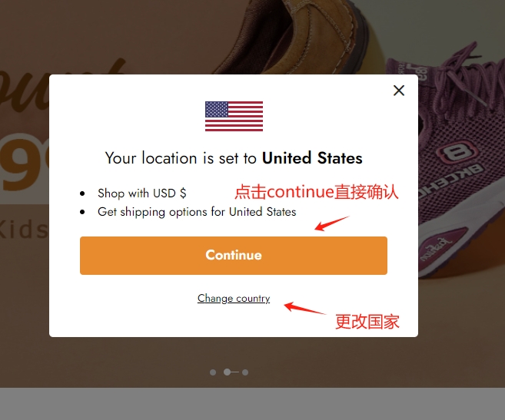Click the red arrow pointing at Change country
Screen dimensions: 505x420
coord(304,308)
